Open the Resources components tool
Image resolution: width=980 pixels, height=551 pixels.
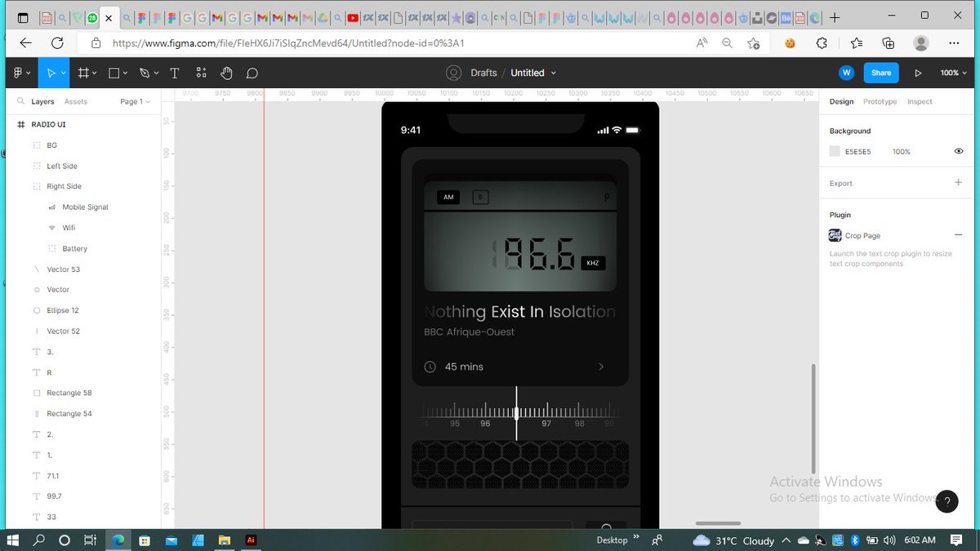(202, 73)
